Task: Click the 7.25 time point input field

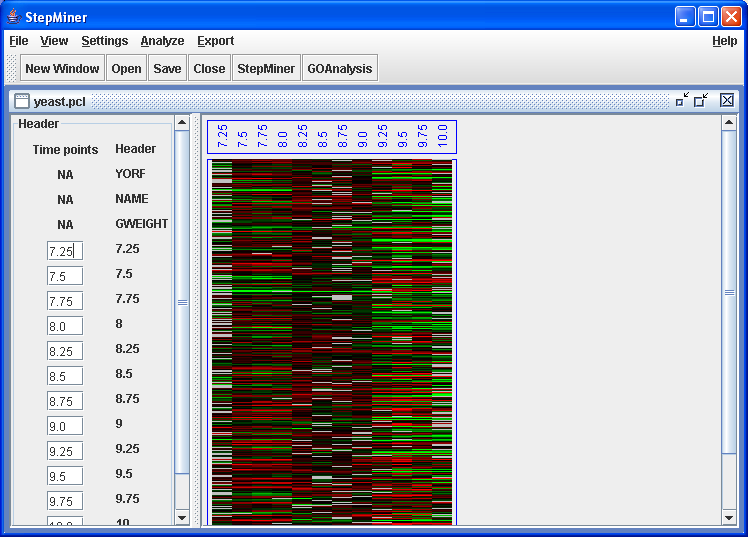Action: tap(65, 251)
